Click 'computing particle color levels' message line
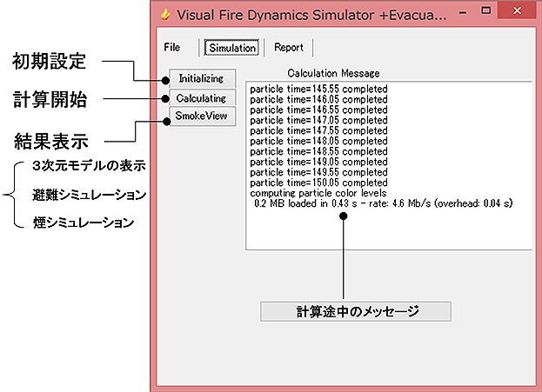This screenshot has height=392, width=542. point(318,193)
